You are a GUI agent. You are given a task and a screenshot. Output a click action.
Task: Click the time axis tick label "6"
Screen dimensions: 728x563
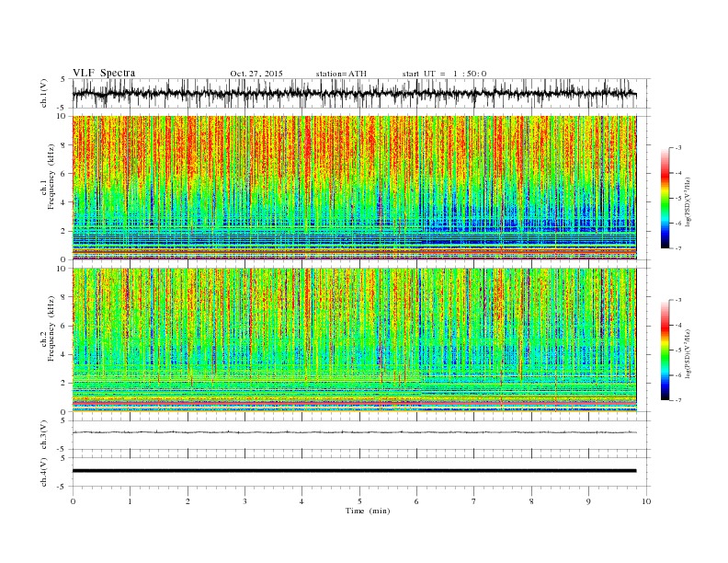click(417, 501)
